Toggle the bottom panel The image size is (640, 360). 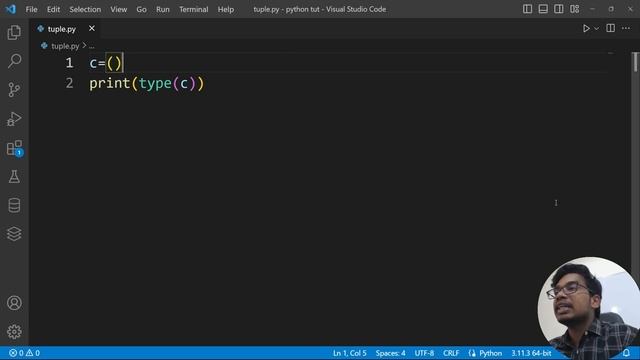click(543, 9)
